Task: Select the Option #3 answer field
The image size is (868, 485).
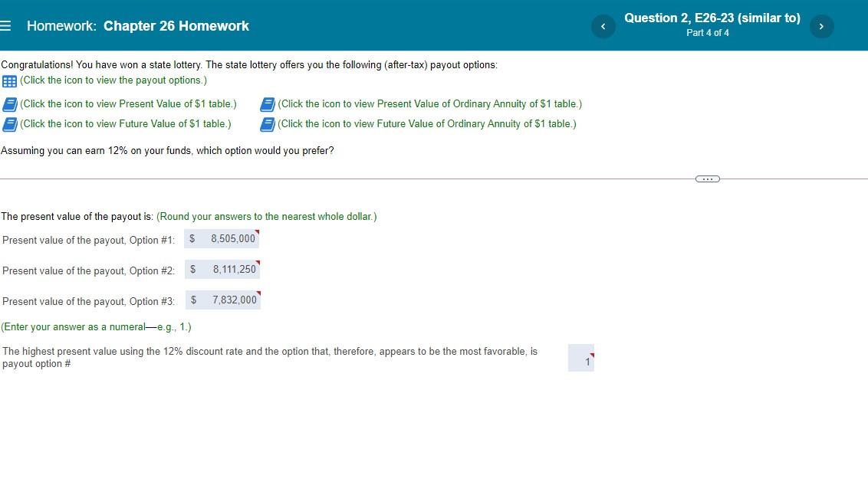Action: click(228, 300)
